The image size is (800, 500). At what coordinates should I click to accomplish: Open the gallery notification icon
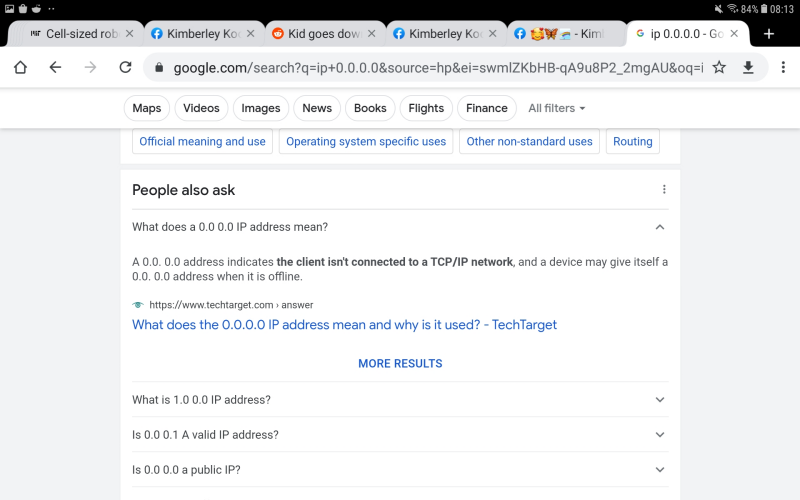9,8
